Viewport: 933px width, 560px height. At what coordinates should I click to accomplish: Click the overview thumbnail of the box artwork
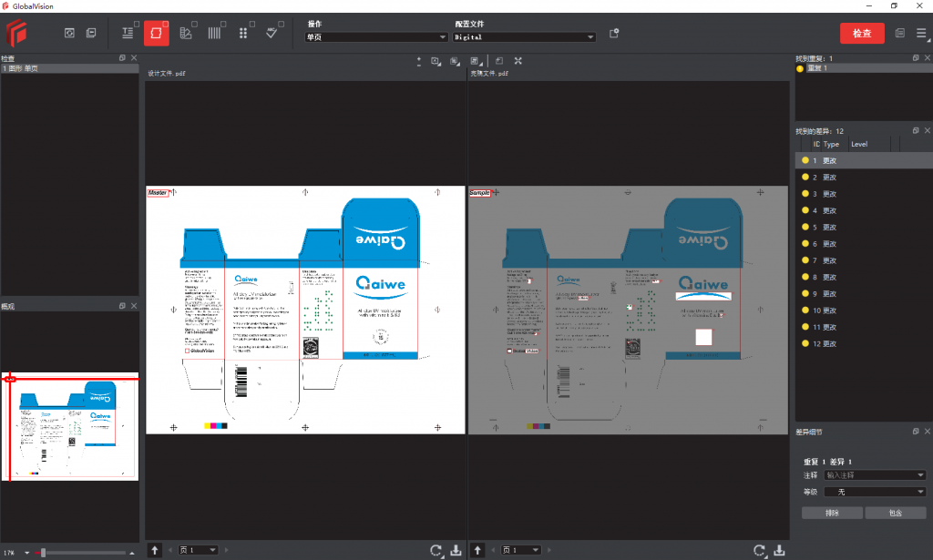click(70, 427)
